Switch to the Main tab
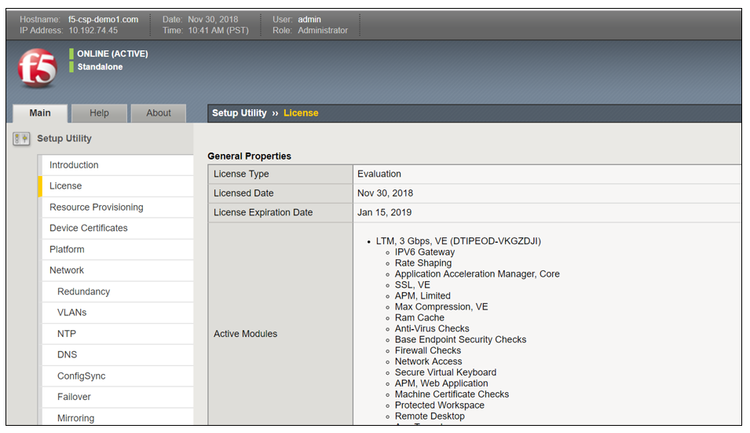Image resolution: width=750 pixels, height=433 pixels. pyautogui.click(x=40, y=113)
